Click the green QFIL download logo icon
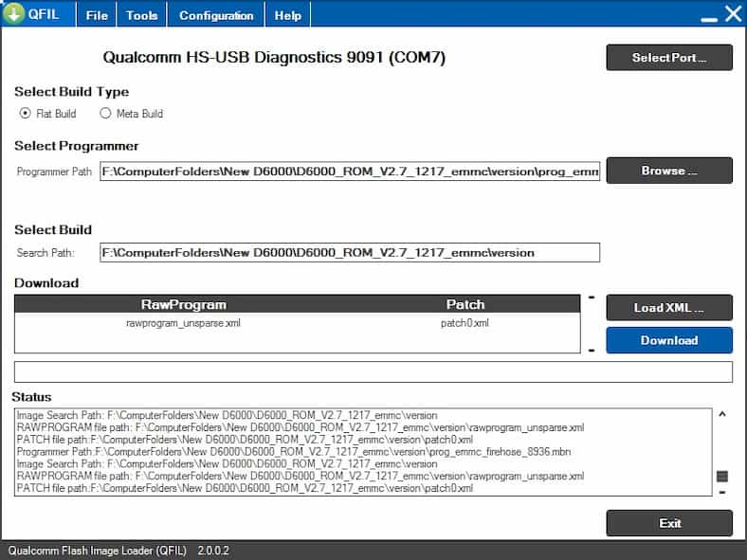Viewport: 747px width, 560px height. coord(14,14)
